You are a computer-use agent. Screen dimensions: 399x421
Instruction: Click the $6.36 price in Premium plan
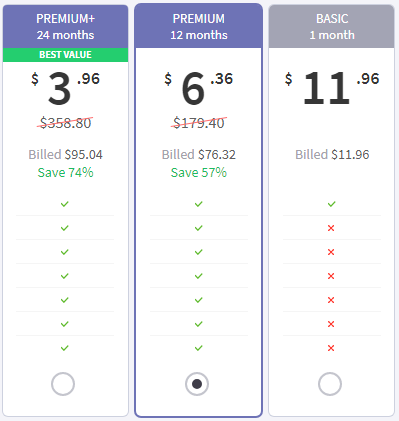(199, 88)
